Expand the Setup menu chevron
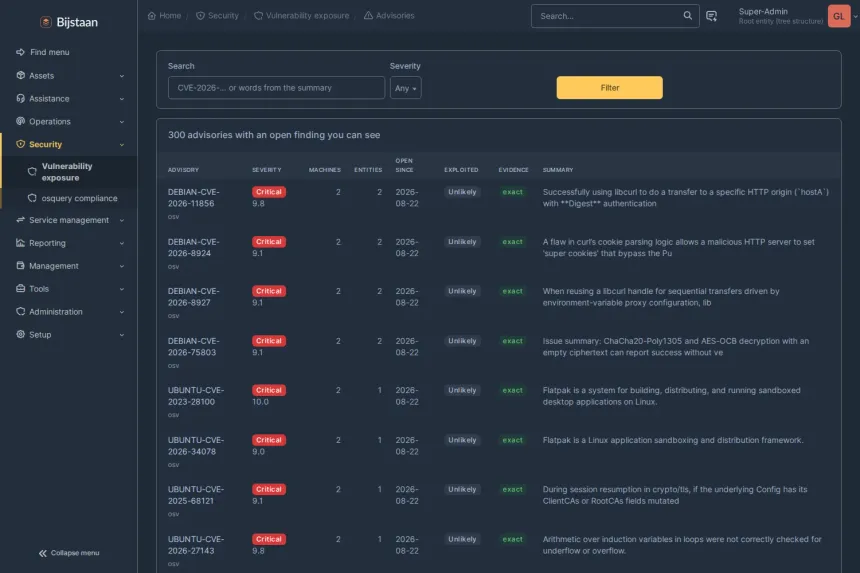The width and height of the screenshot is (860, 573). (122, 335)
